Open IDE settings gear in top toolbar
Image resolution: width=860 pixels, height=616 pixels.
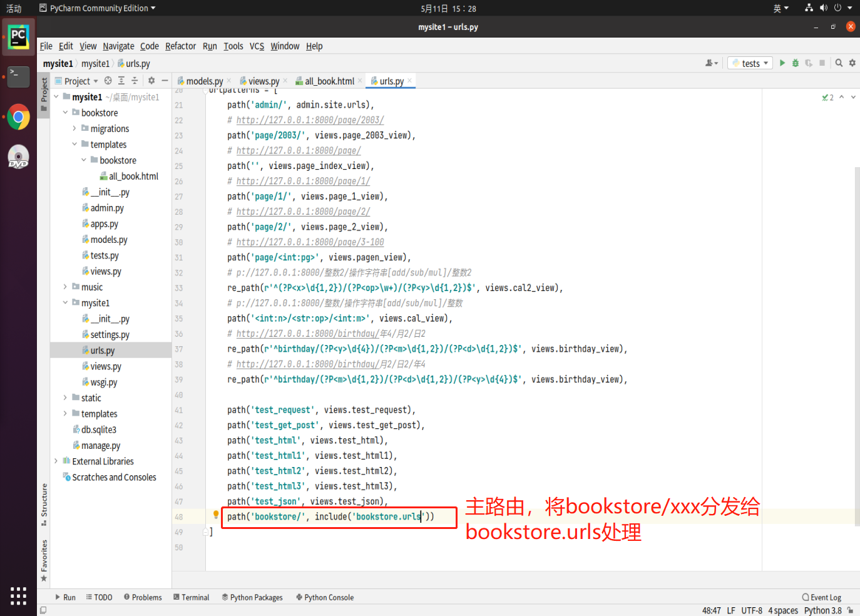pos(852,63)
